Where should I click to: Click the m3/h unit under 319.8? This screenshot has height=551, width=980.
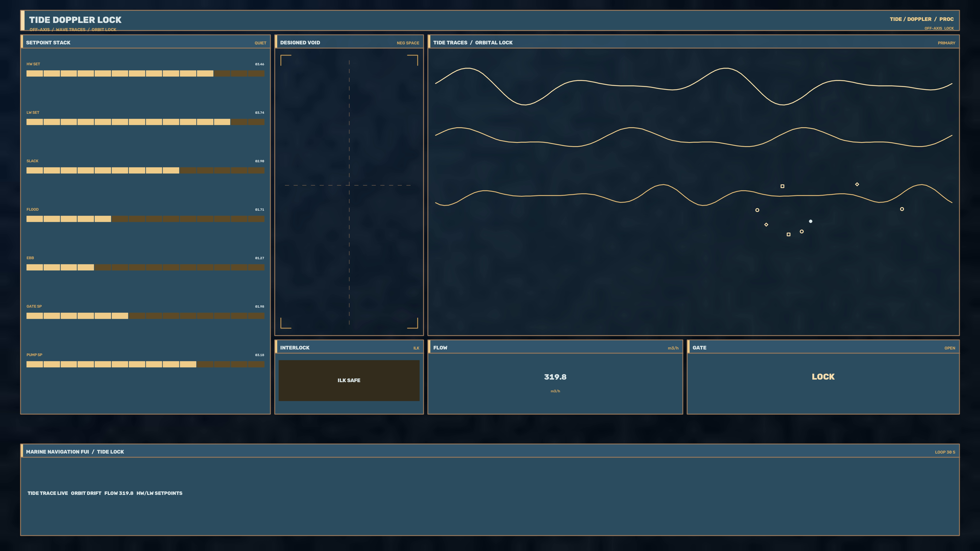click(555, 391)
